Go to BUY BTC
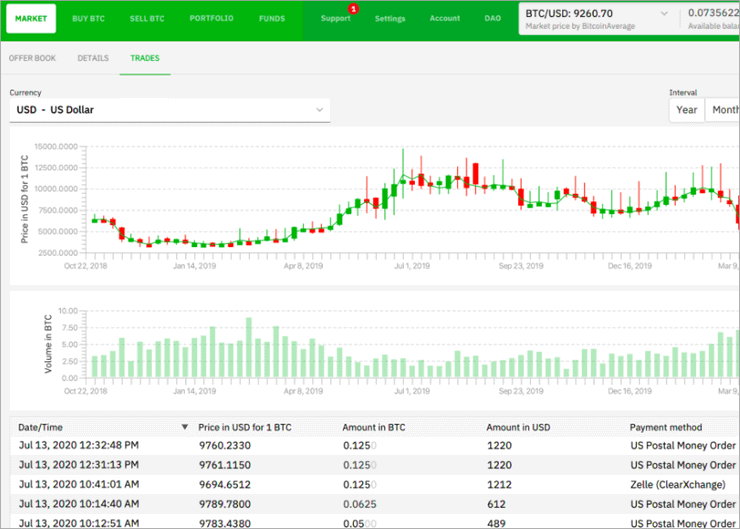Screen dimensions: 740x529 90,19
